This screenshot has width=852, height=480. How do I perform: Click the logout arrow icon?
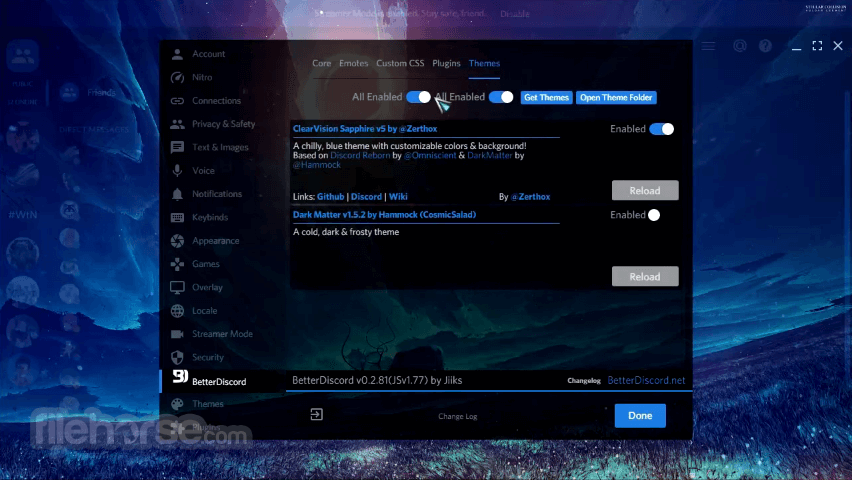[x=316, y=415]
